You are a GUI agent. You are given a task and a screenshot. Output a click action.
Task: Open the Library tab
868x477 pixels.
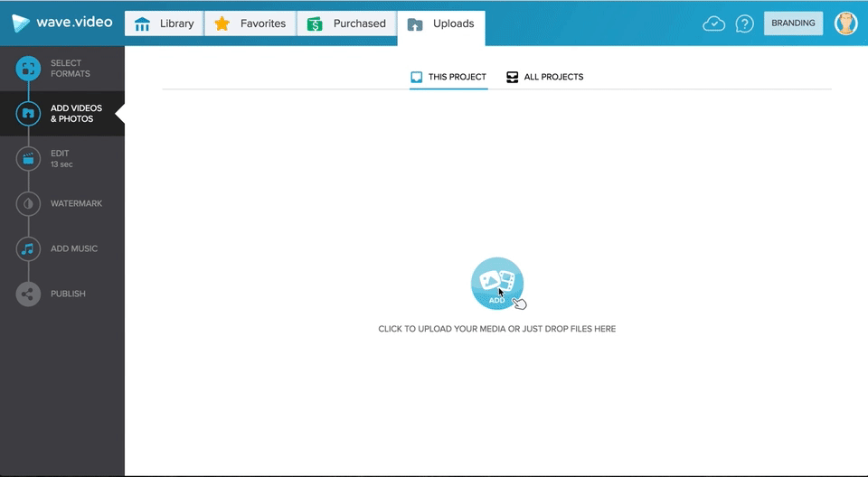(x=164, y=23)
